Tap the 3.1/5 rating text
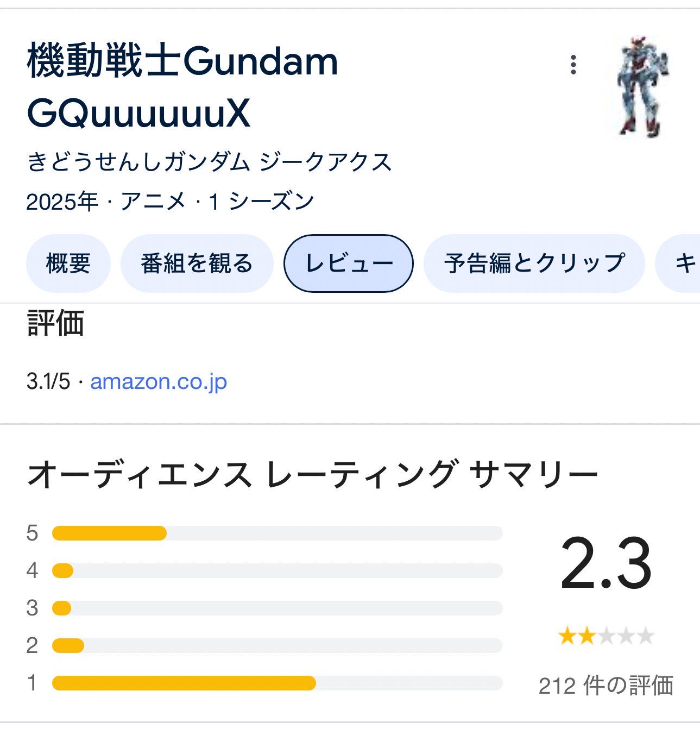The width and height of the screenshot is (700, 735). pyautogui.click(x=48, y=381)
